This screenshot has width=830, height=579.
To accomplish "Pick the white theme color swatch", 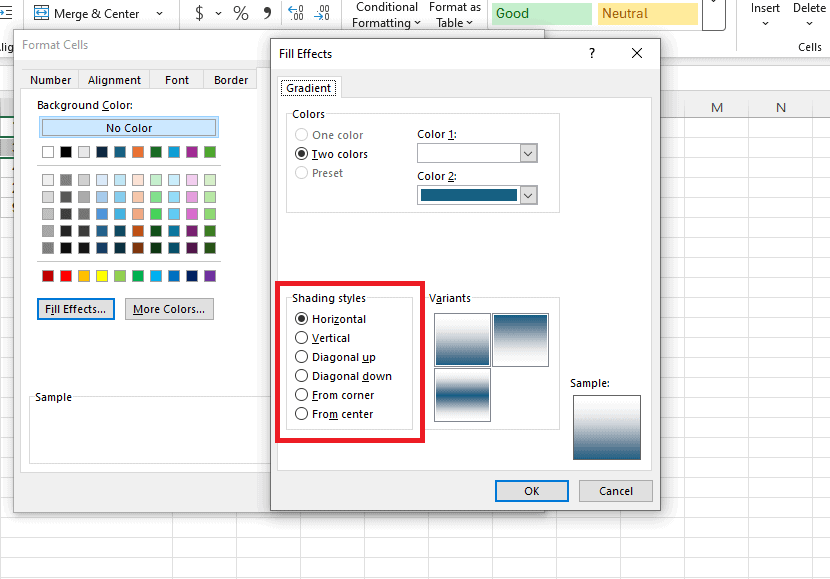I will point(48,152).
